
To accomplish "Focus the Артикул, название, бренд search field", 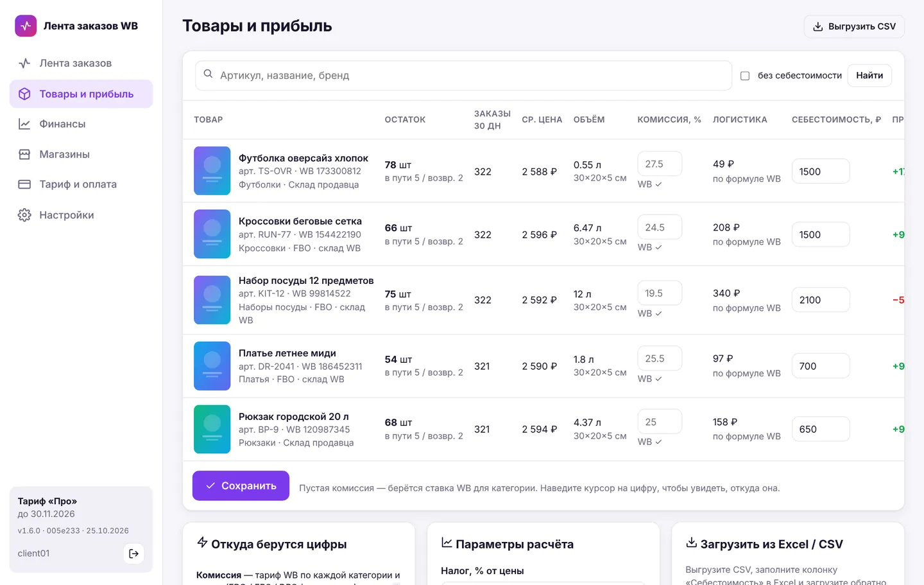I will pos(463,76).
